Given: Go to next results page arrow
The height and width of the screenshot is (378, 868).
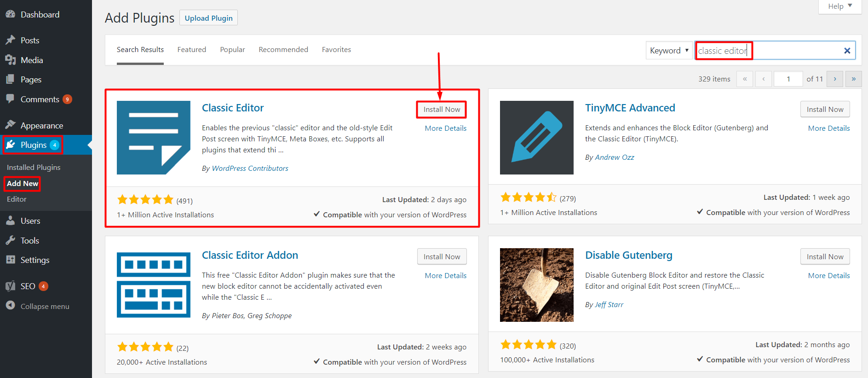Looking at the screenshot, I should (x=835, y=79).
